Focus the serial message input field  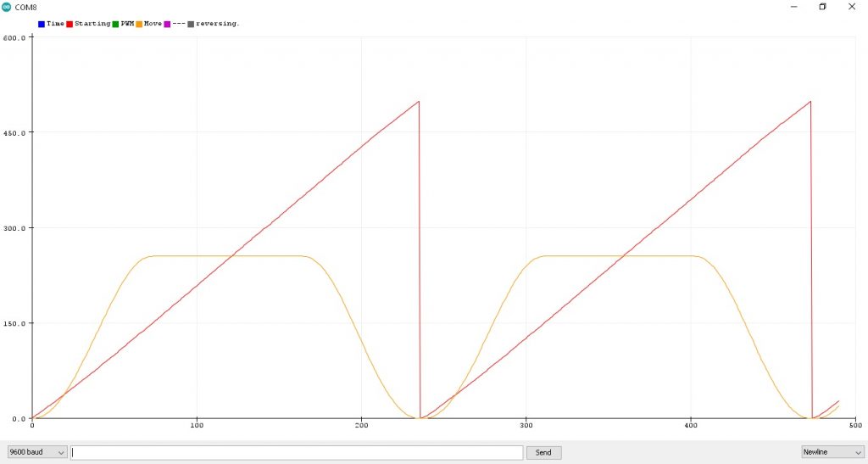[x=297, y=452]
